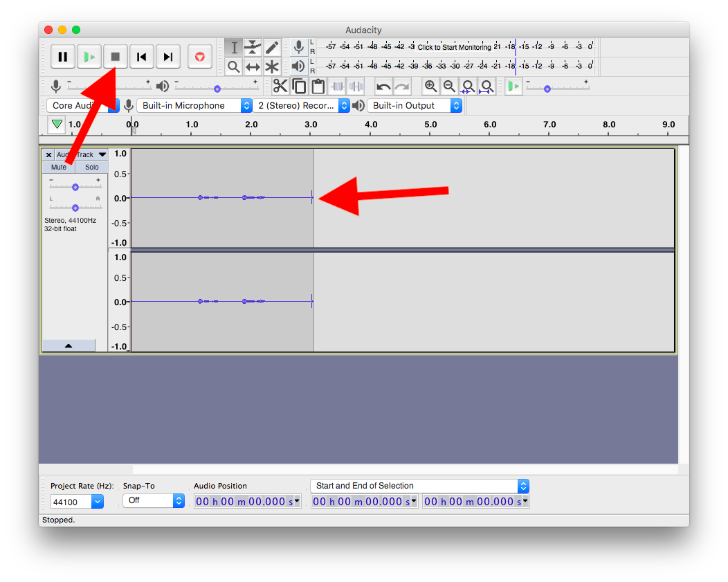Open the selection end format arrow
Screen dimensions: 728x582
[525, 501]
